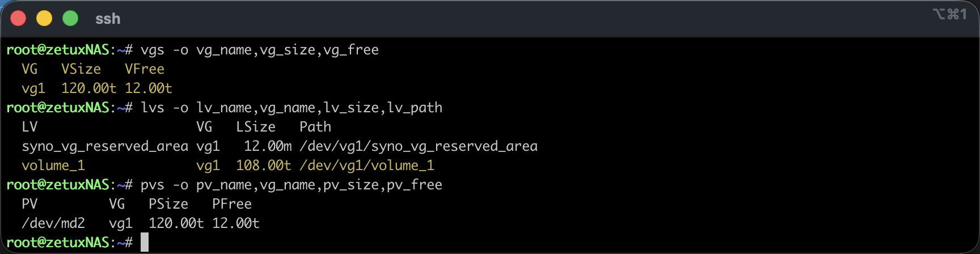
Task: Click the /dev/vg1/volume_1 path
Action: [x=367, y=166]
